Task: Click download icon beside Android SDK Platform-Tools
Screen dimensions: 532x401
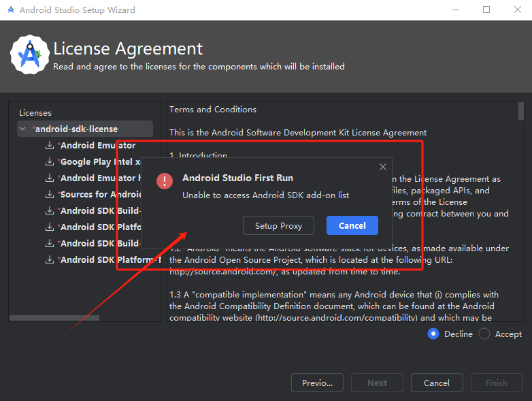Action: pyautogui.click(x=50, y=259)
